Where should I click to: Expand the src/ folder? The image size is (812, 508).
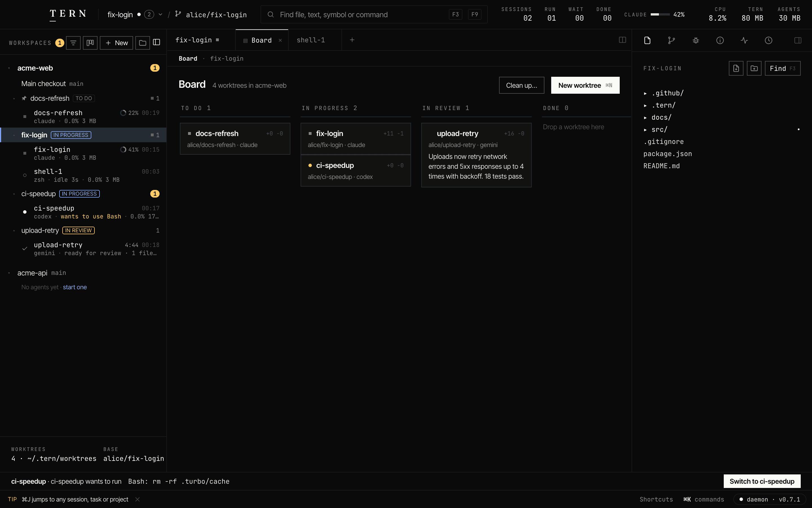655,129
